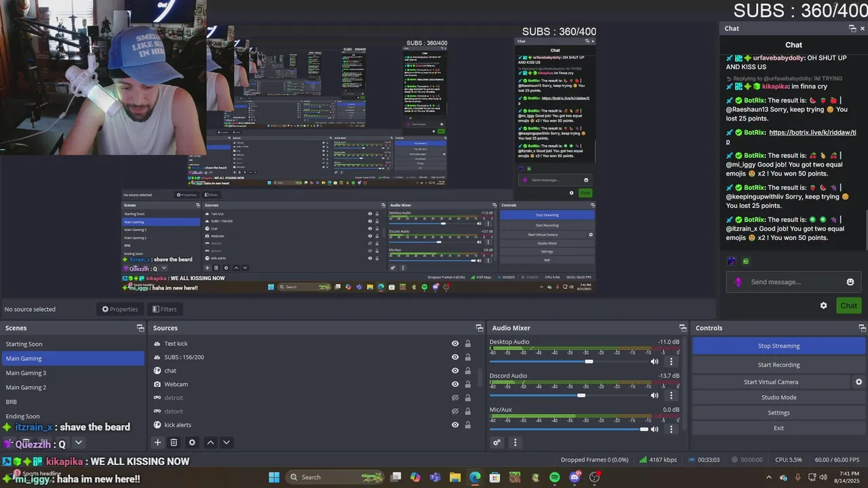Open the Windows Start menu
The height and width of the screenshot is (488, 868).
(x=274, y=477)
